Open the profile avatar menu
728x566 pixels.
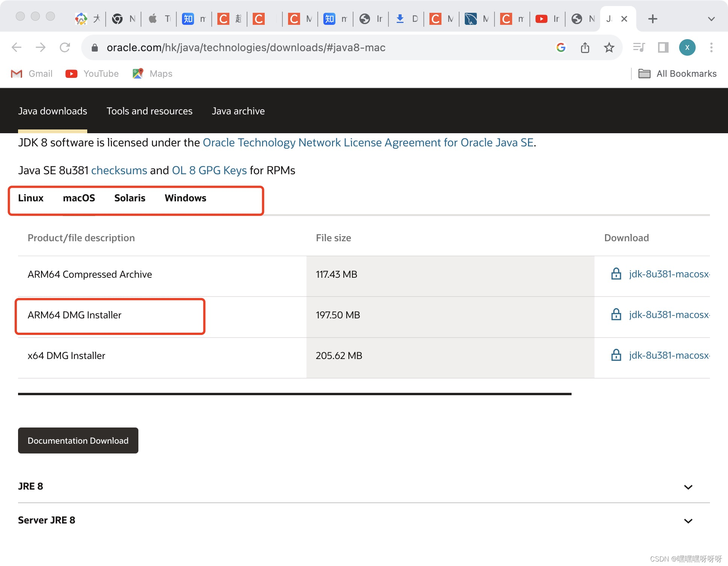click(x=687, y=47)
